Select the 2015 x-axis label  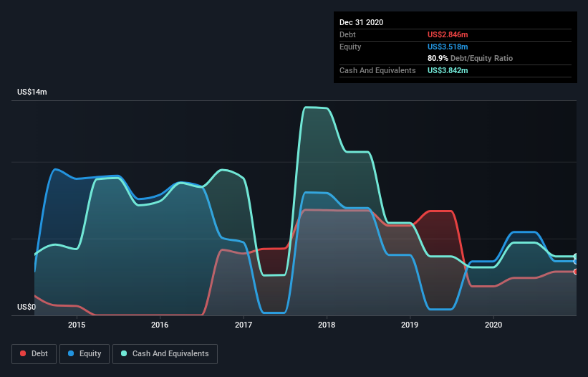point(77,325)
